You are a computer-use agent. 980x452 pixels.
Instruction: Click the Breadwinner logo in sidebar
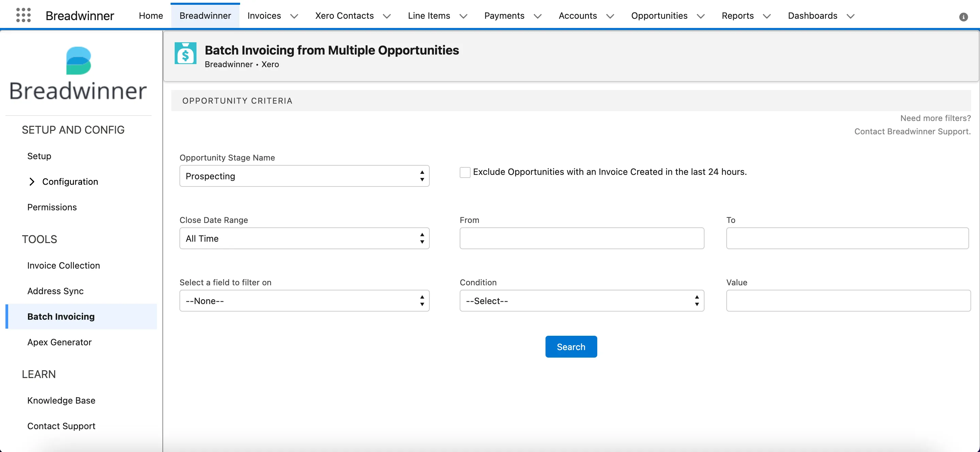click(x=78, y=74)
